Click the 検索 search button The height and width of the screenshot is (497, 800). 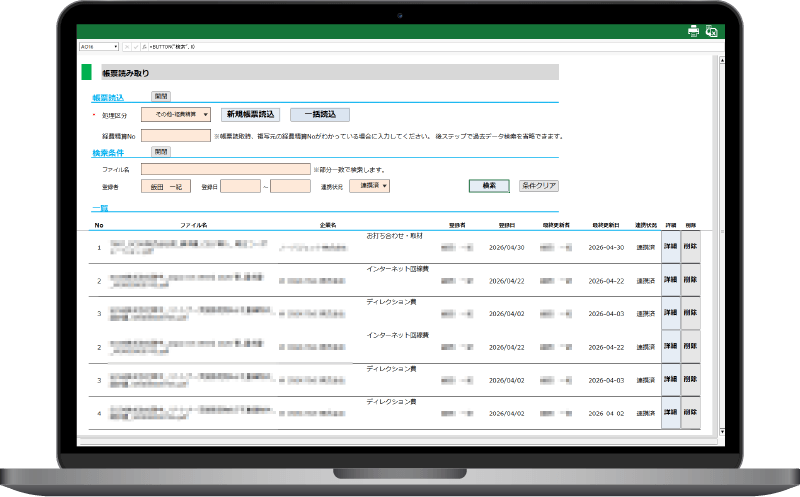(489, 186)
